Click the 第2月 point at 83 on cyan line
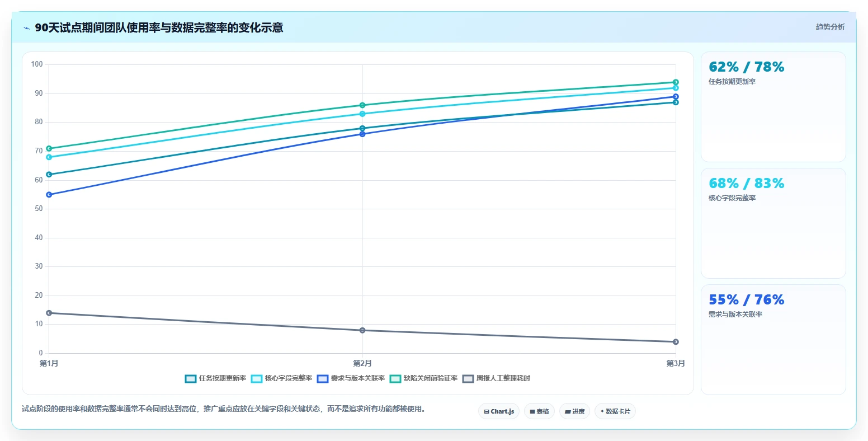 click(x=362, y=114)
